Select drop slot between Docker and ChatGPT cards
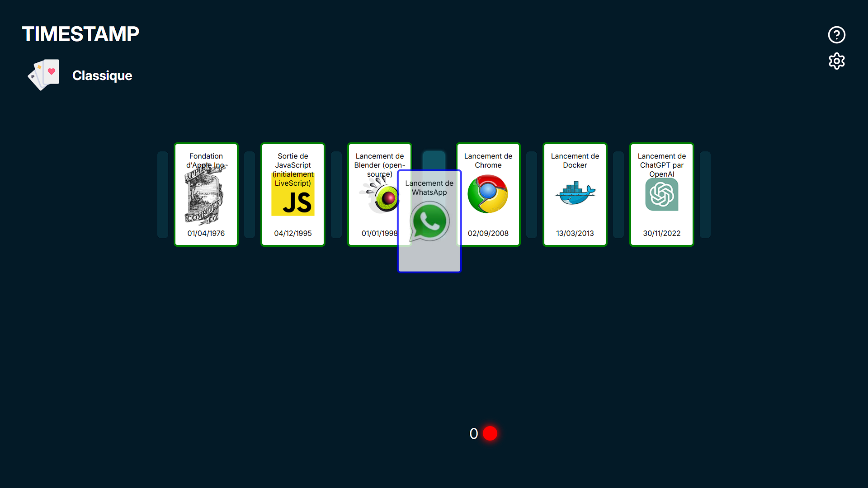The width and height of the screenshot is (868, 488). [x=618, y=194]
